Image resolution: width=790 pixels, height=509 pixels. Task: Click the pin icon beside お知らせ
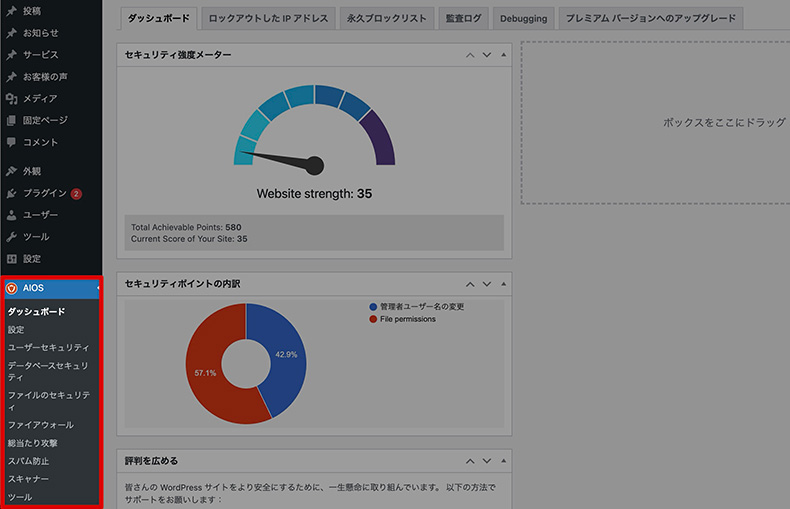[x=11, y=33]
